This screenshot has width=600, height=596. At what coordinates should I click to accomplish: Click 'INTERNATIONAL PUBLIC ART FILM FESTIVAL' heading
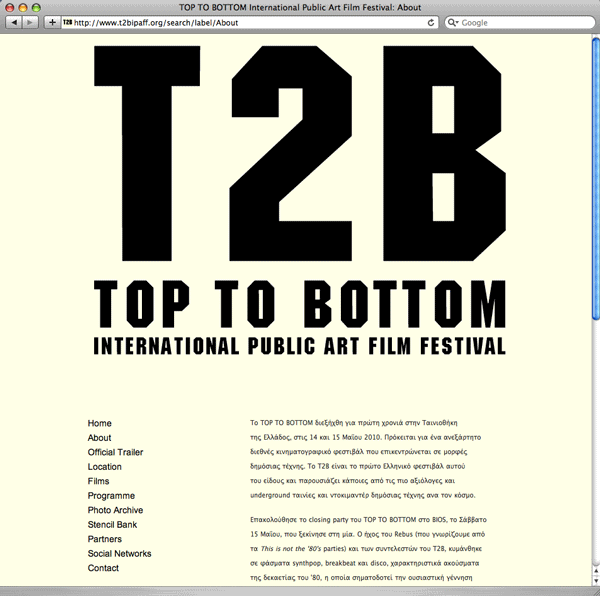pyautogui.click(x=300, y=346)
